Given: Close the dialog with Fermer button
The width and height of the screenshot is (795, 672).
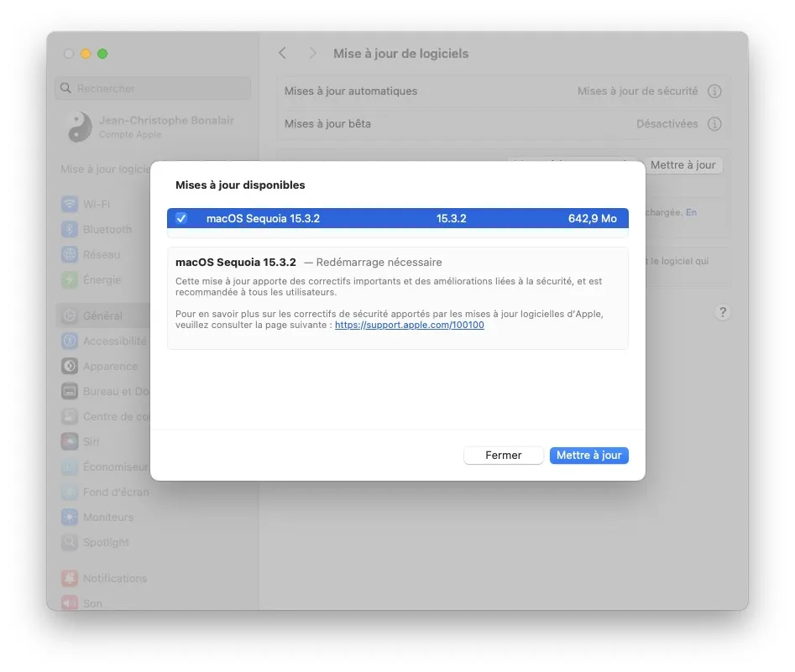Looking at the screenshot, I should click(x=503, y=455).
